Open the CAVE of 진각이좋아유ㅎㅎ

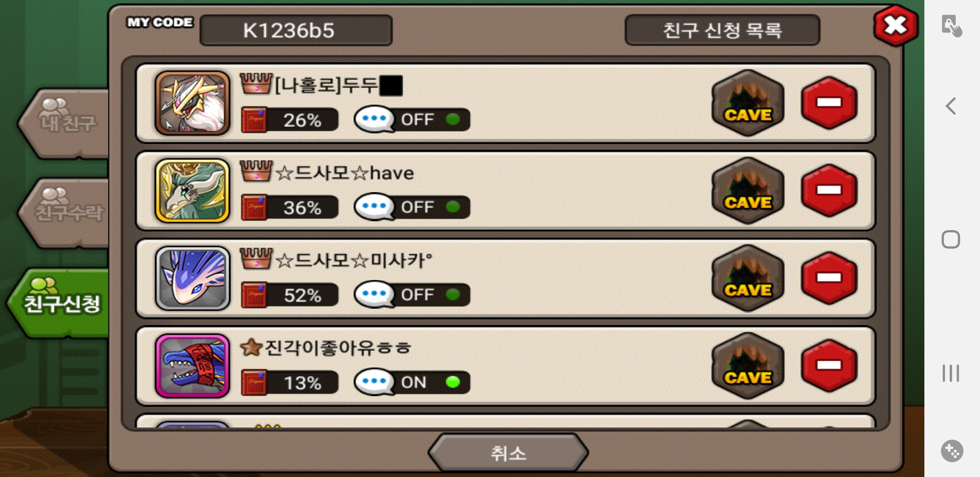748,366
